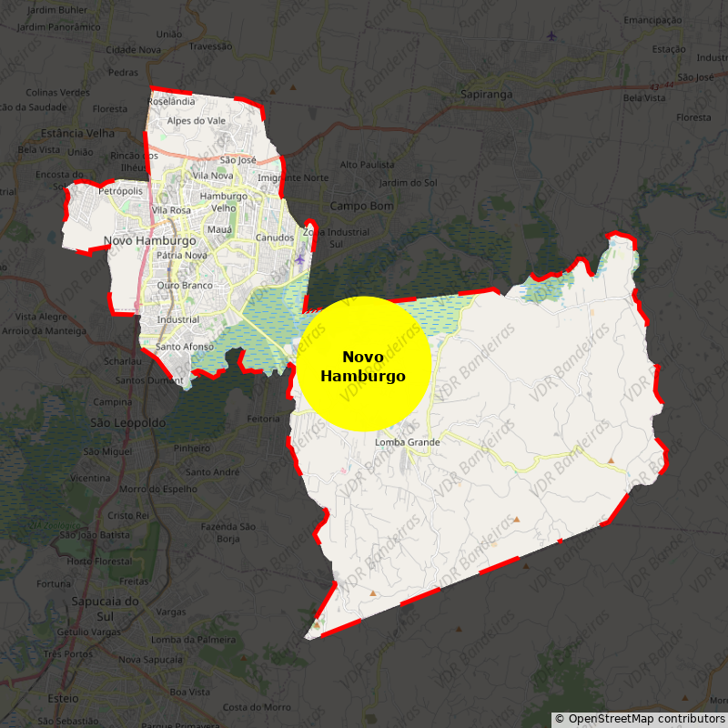Select the yellow Novo Hamburgo circle marker
This screenshot has height=728, width=728.
pyautogui.click(x=363, y=364)
